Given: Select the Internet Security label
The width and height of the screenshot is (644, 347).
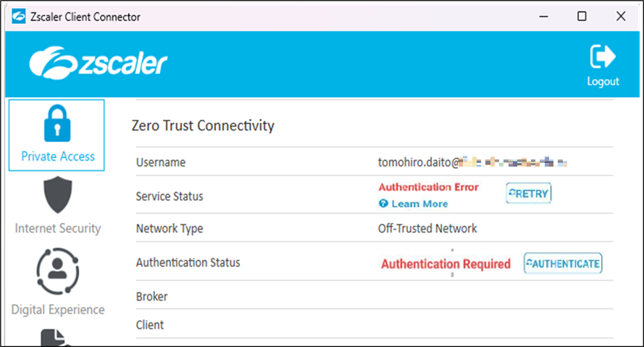Looking at the screenshot, I should pos(58,228).
